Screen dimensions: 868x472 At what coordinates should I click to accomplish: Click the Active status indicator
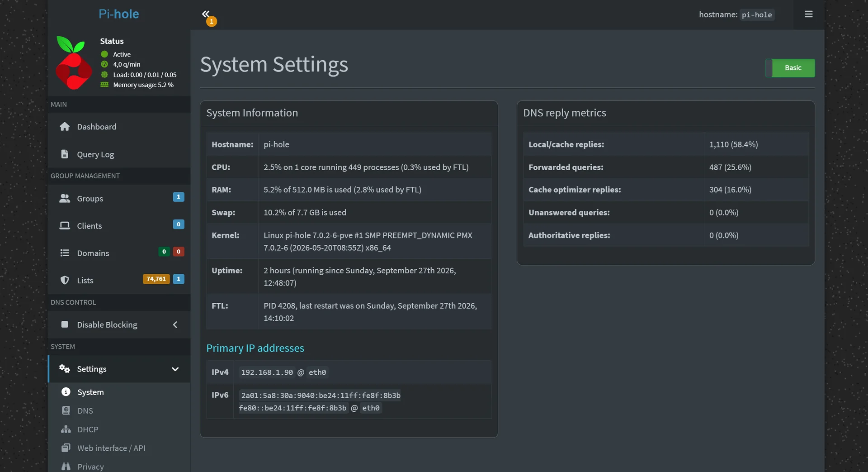tap(116, 54)
